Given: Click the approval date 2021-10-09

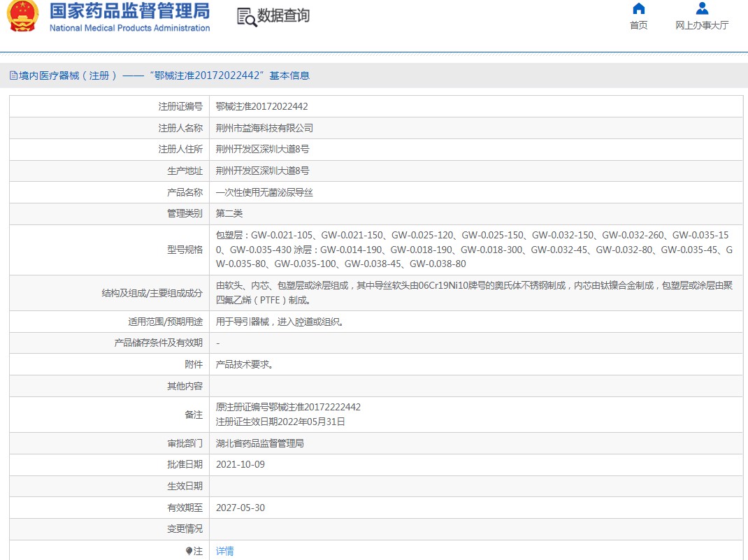Looking at the screenshot, I should (x=240, y=465).
